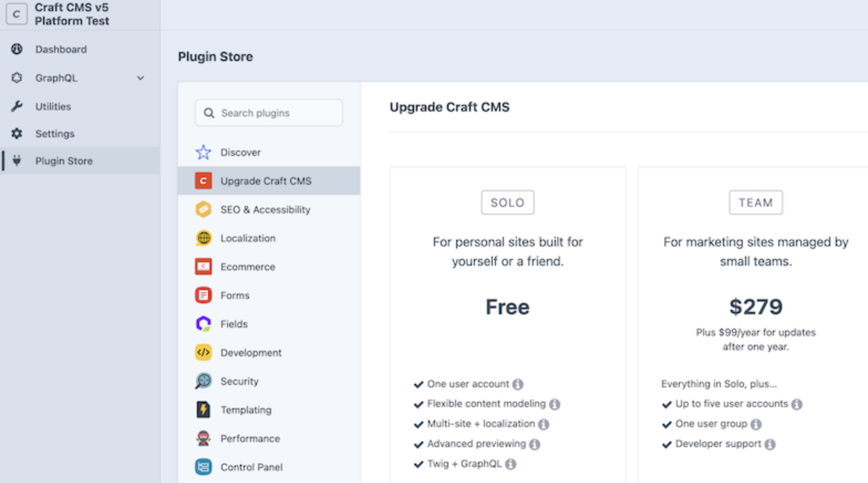Show info for Developer support
The height and width of the screenshot is (483, 868).
point(770,444)
